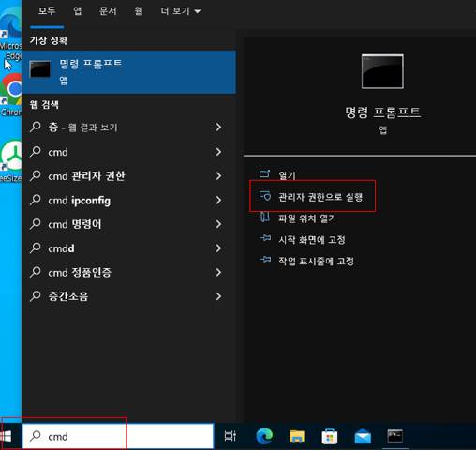Select 작업 표시줄에 고정 option
Image resolution: width=476 pixels, height=450 pixels.
coord(316,261)
